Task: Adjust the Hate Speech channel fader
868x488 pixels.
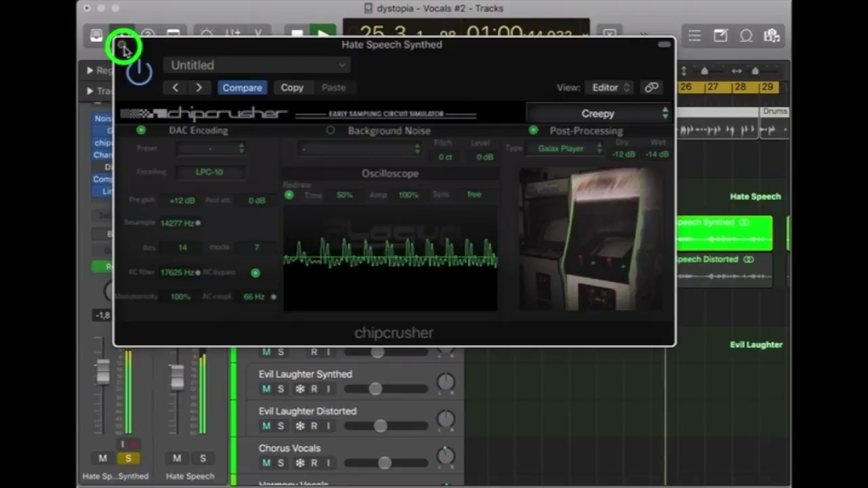Action: point(177,377)
